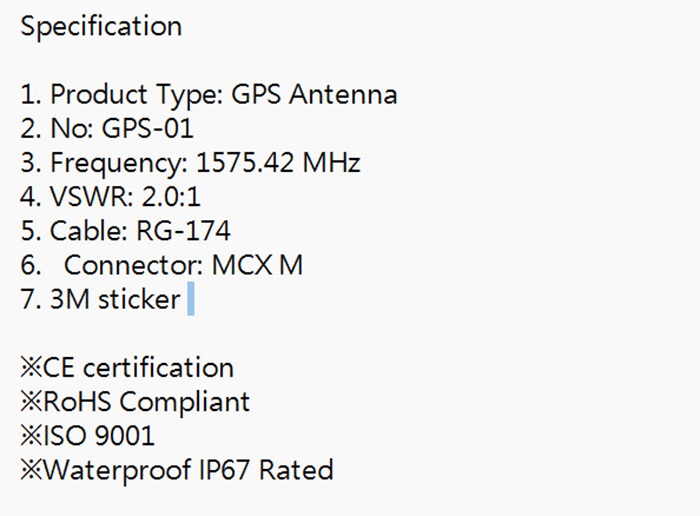
Task: Click the MCX M connector value
Action: point(257,265)
